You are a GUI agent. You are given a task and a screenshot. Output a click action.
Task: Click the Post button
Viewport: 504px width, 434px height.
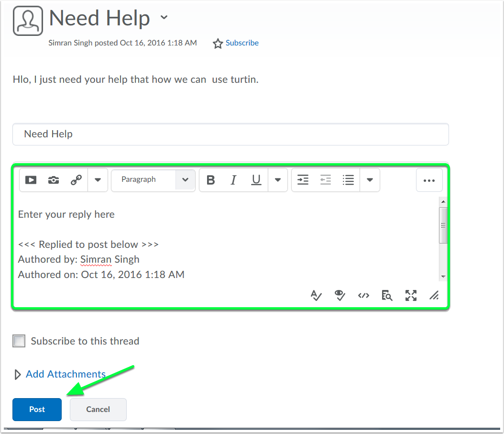pyautogui.click(x=37, y=409)
